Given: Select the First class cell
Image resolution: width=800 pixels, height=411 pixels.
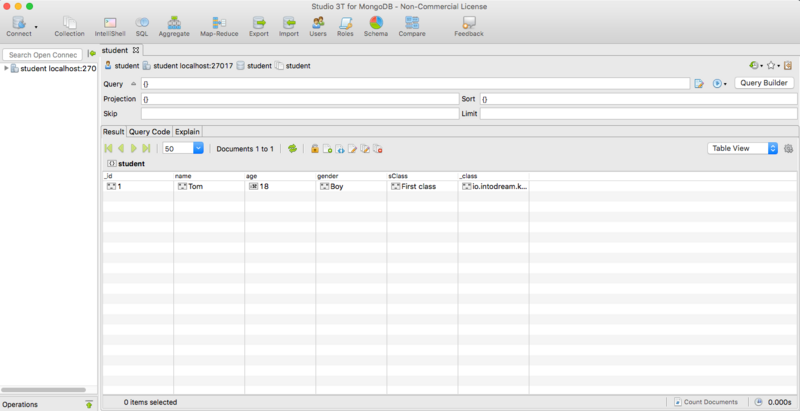Looking at the screenshot, I should 422,187.
